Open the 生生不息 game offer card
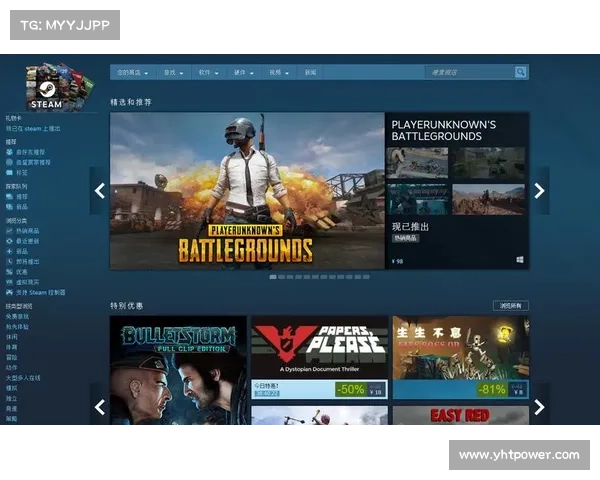 461,357
